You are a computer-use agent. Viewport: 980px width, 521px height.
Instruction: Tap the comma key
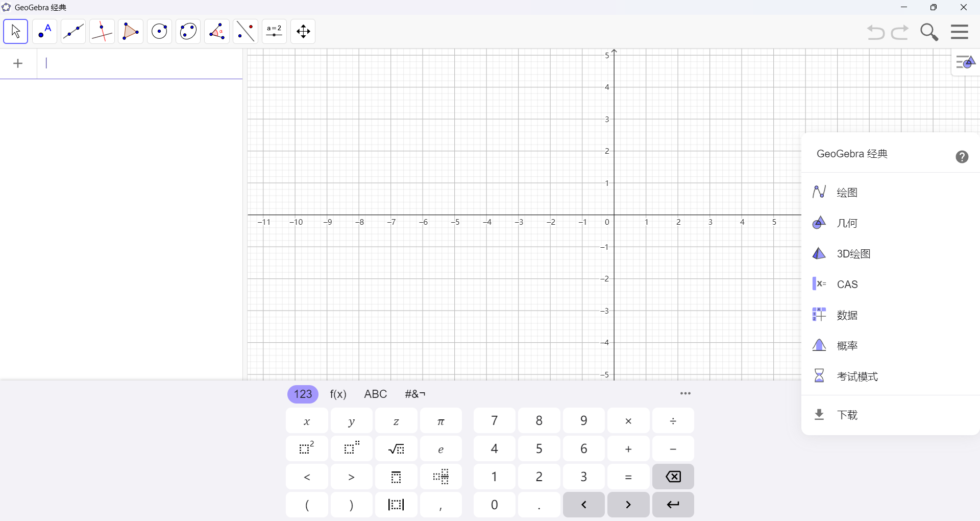tap(441, 505)
